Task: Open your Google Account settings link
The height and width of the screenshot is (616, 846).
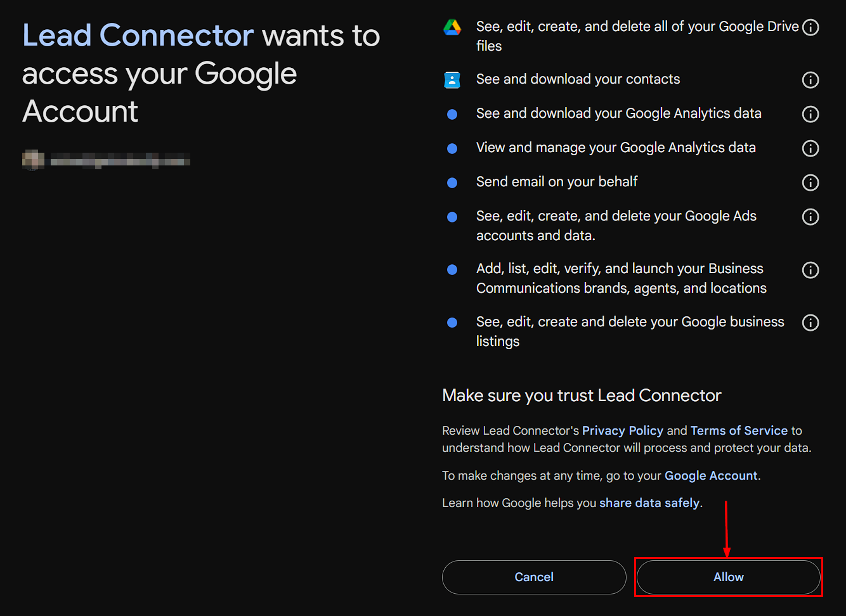Action: coord(710,475)
